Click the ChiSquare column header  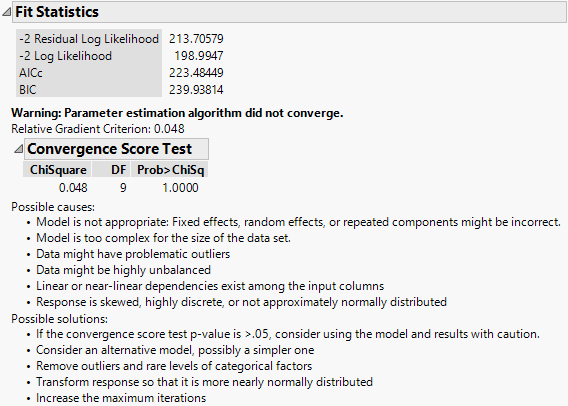coord(58,170)
